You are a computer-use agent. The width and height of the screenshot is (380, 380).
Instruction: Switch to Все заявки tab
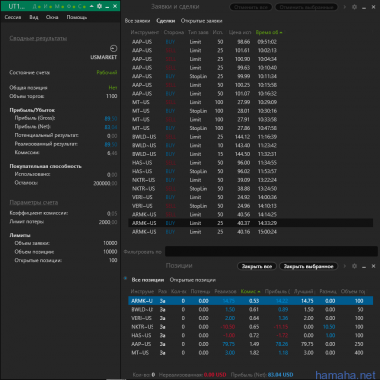137,21
